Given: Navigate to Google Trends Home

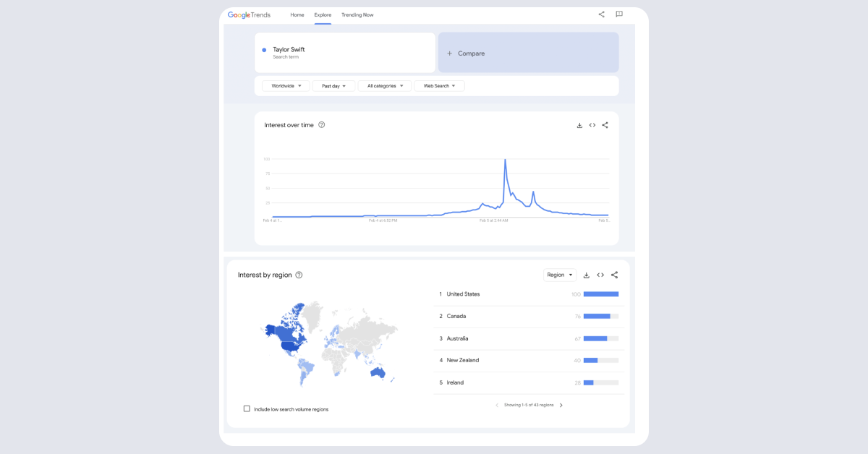Looking at the screenshot, I should click(x=297, y=14).
